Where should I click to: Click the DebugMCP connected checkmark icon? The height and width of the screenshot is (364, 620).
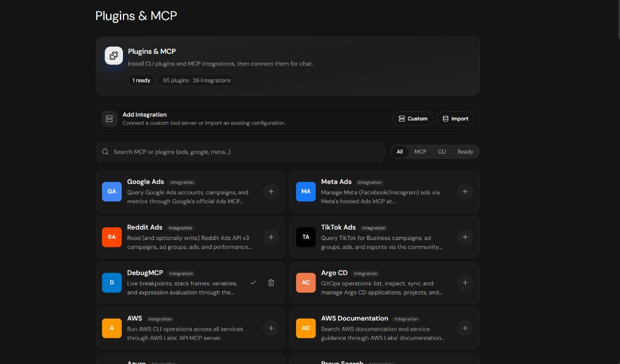(x=253, y=282)
